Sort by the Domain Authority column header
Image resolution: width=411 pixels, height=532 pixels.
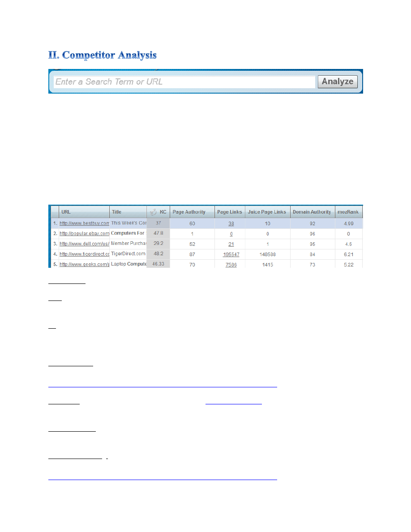(312, 212)
